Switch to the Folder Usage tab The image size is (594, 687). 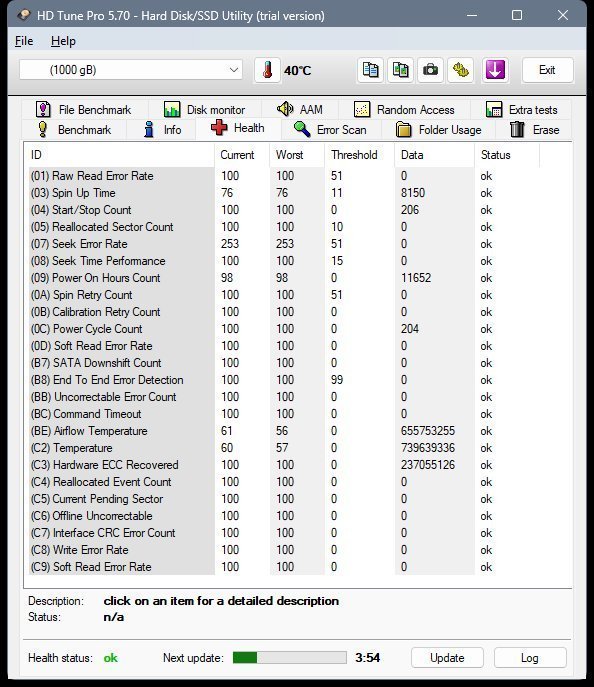click(438, 130)
